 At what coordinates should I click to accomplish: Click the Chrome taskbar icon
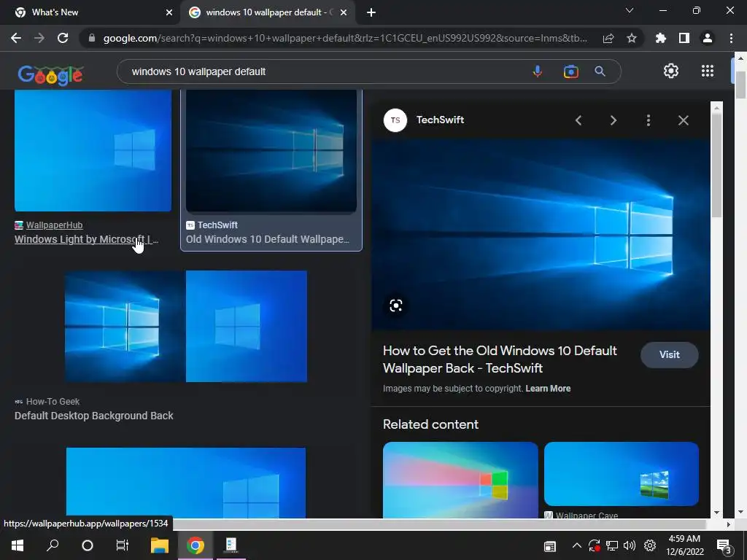pyautogui.click(x=196, y=545)
